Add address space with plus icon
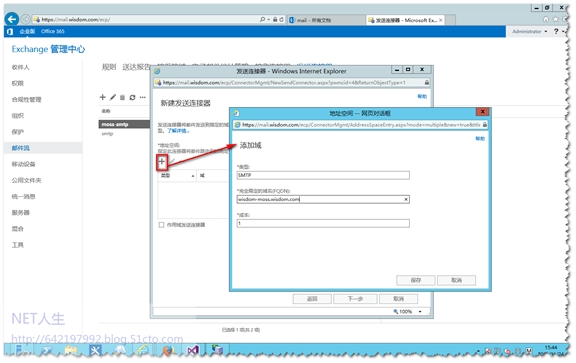Image resolution: width=576 pixels, height=363 pixels. 162,161
